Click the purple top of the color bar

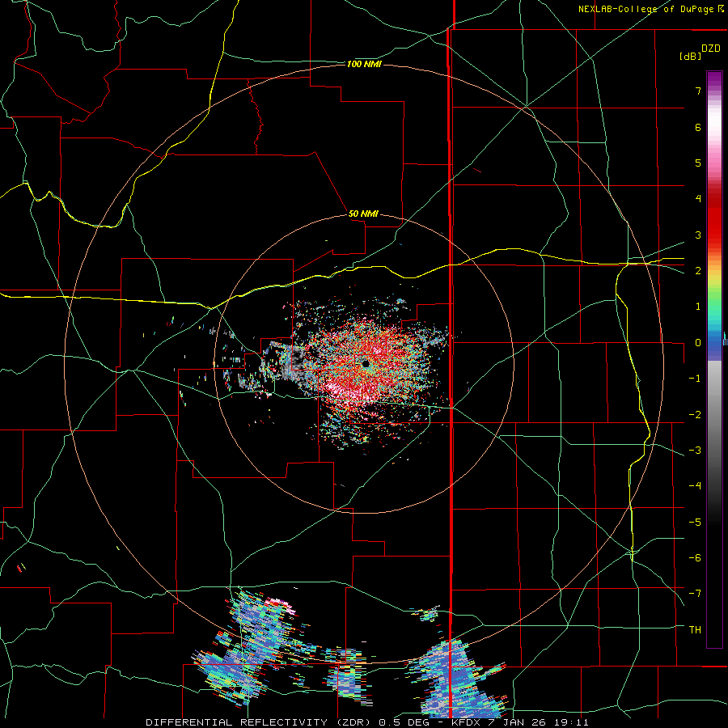[714, 79]
